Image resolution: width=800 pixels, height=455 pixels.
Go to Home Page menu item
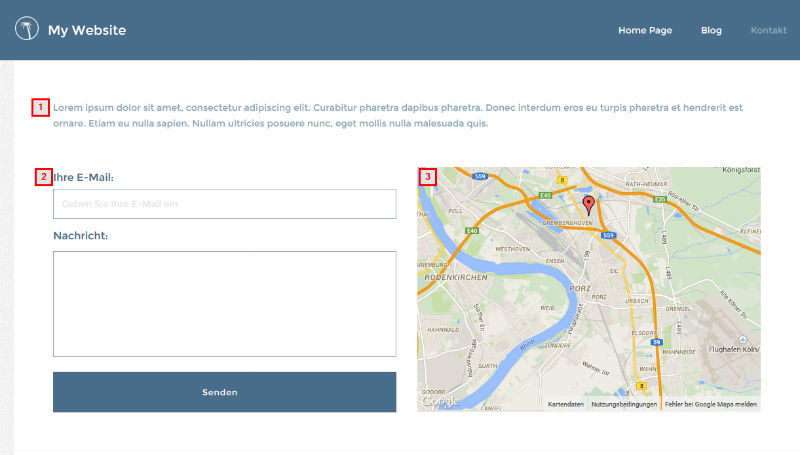coord(645,30)
